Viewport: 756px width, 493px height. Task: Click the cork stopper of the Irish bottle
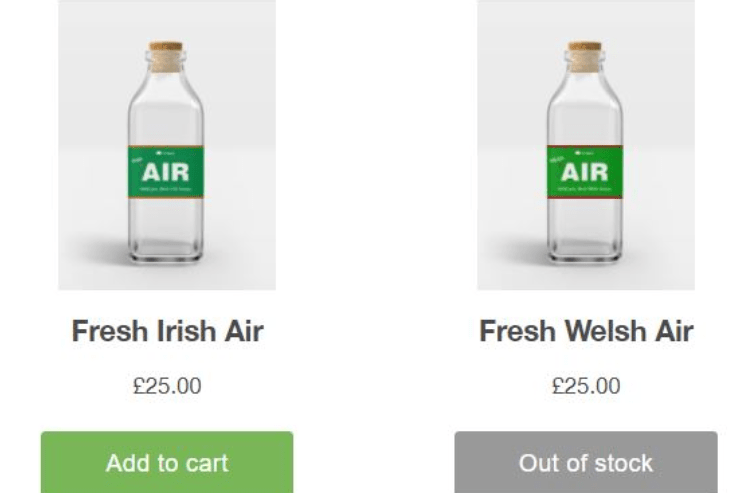point(165,47)
